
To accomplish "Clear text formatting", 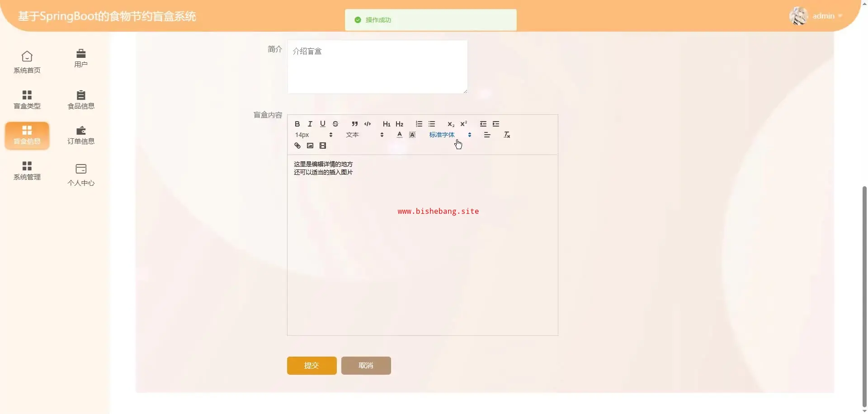I will tap(507, 135).
